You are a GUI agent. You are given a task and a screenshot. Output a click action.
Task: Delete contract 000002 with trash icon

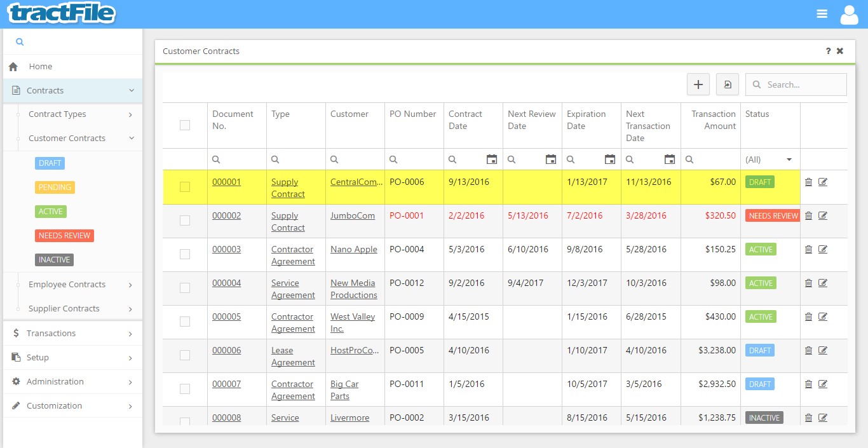(x=808, y=215)
